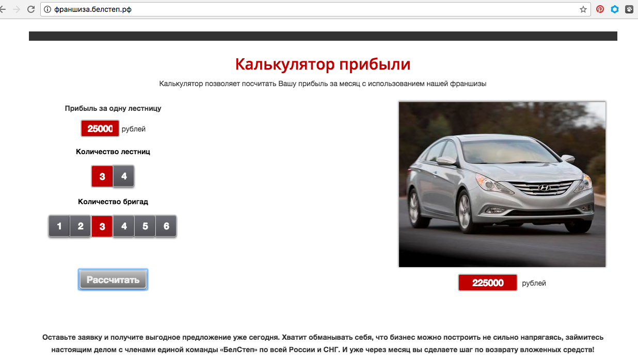638x364 pixels.
Task: Open site information icon in address bar
Action: [47, 9]
